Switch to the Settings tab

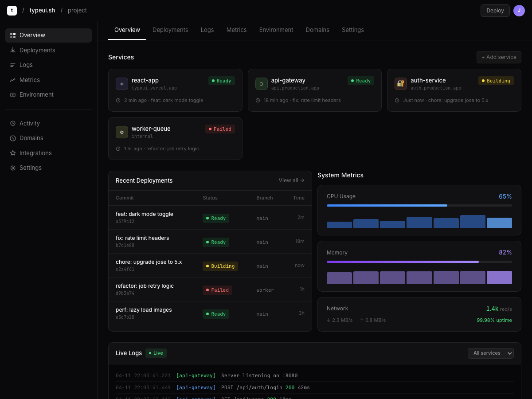(353, 30)
